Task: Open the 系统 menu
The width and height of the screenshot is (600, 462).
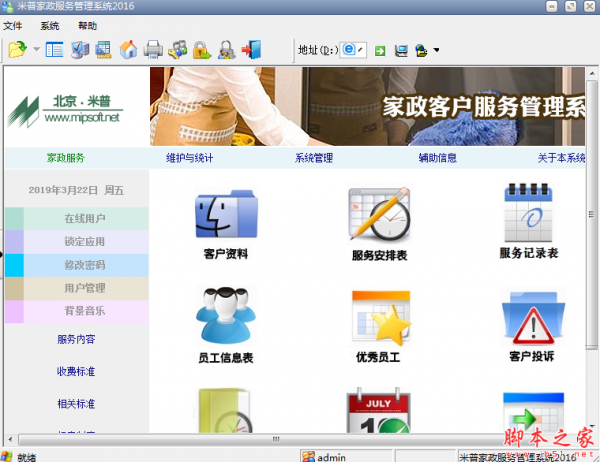Action: (50, 26)
